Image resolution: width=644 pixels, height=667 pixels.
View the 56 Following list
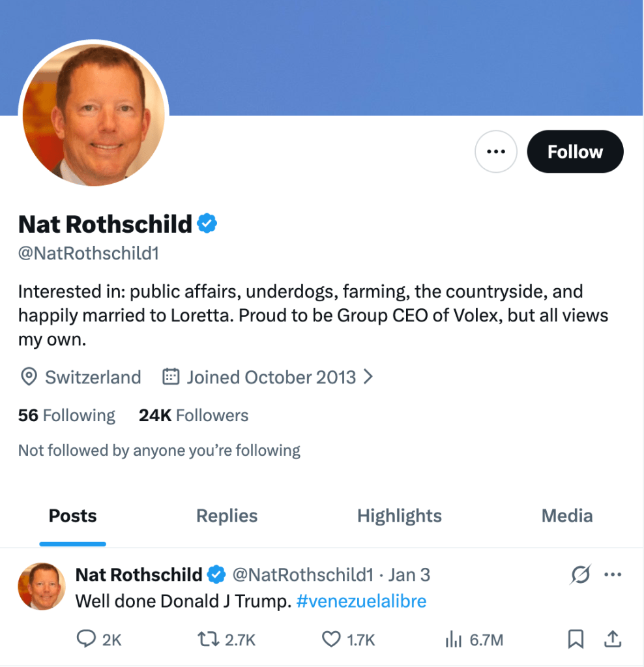[x=66, y=415]
